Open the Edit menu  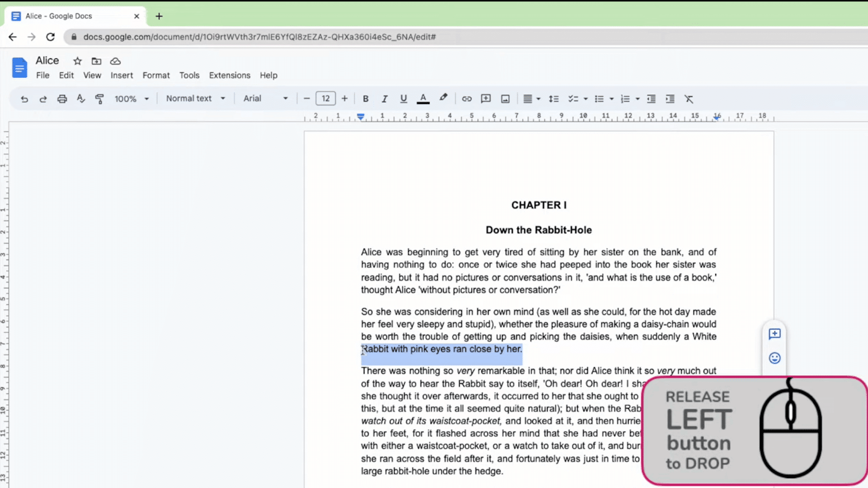click(66, 75)
